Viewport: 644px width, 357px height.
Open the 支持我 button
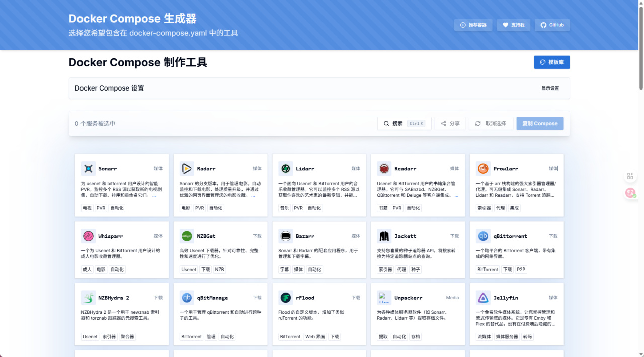514,25
